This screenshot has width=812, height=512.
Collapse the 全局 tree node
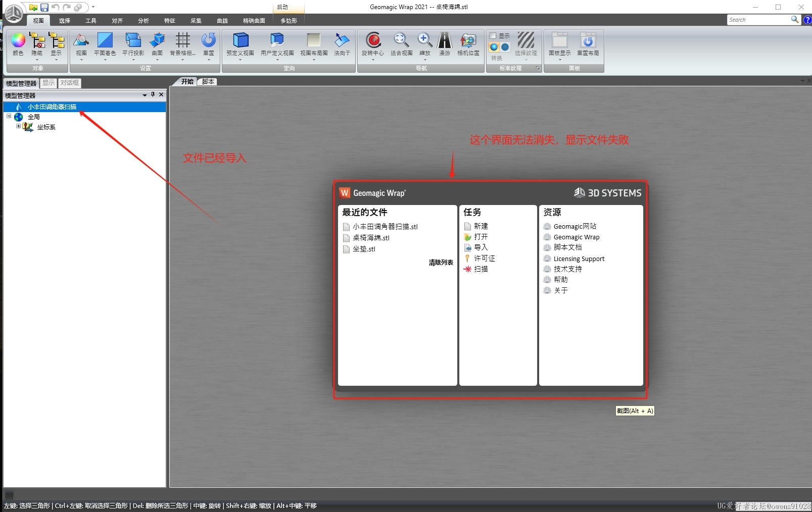point(9,116)
